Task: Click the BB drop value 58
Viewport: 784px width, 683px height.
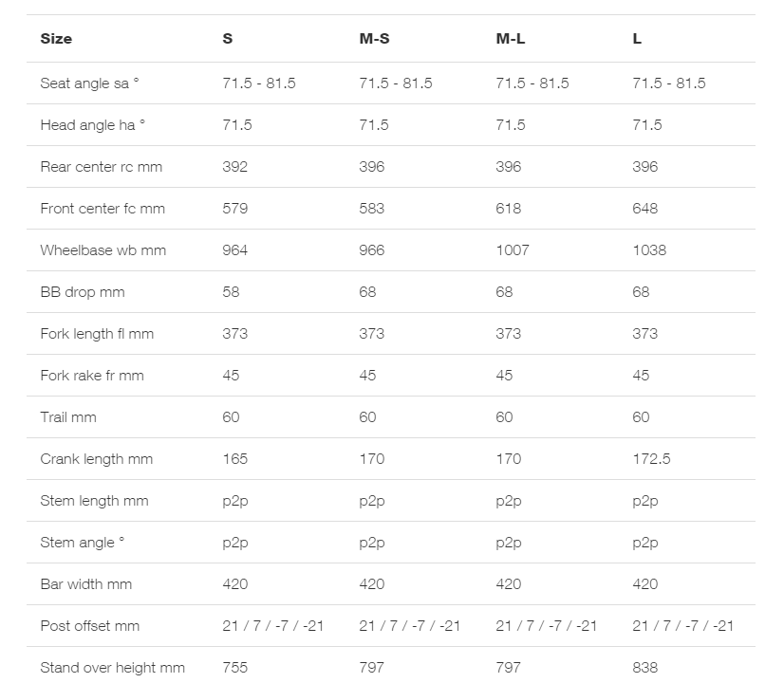Action: 231,292
